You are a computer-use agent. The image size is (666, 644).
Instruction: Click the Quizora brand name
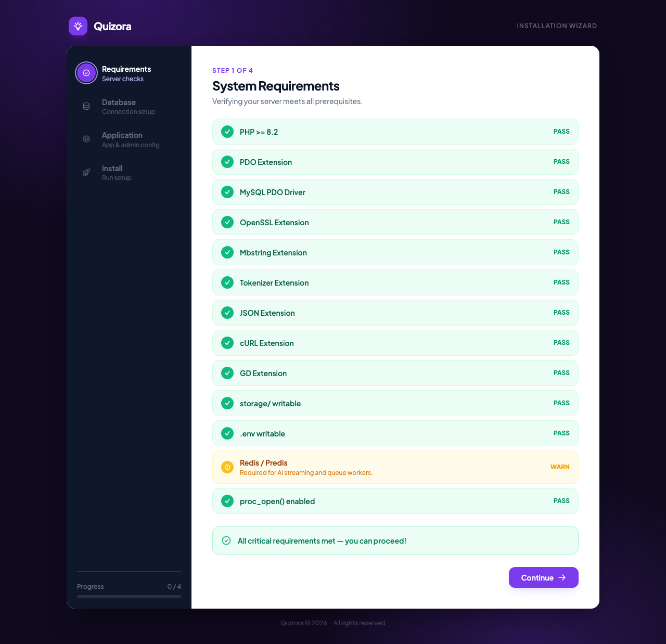[x=112, y=26]
